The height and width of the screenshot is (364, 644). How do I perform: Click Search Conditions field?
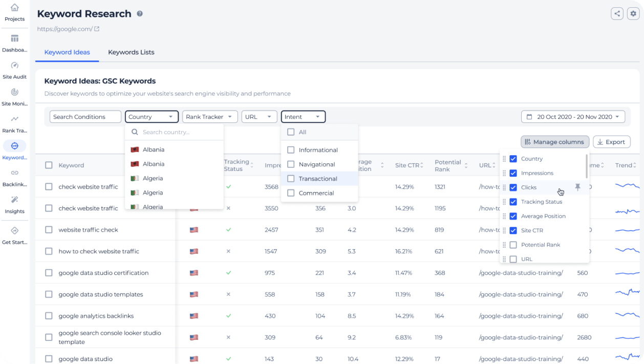(85, 117)
